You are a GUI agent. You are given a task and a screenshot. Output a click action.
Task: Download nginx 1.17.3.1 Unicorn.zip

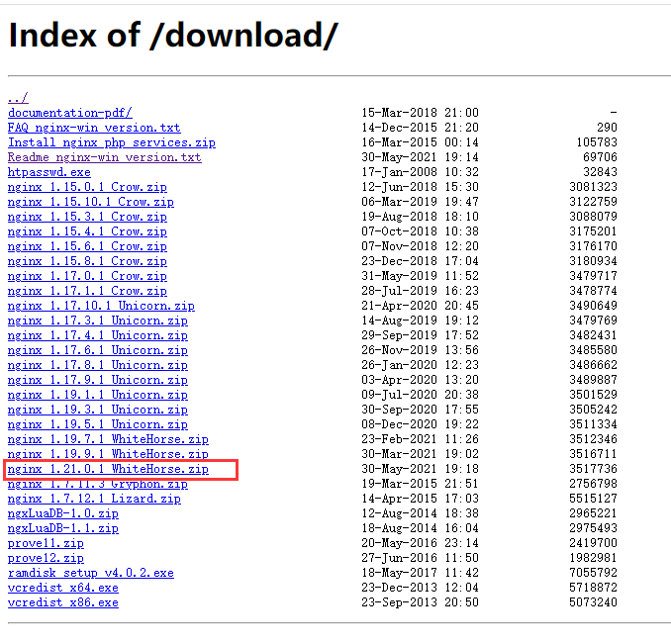click(98, 321)
